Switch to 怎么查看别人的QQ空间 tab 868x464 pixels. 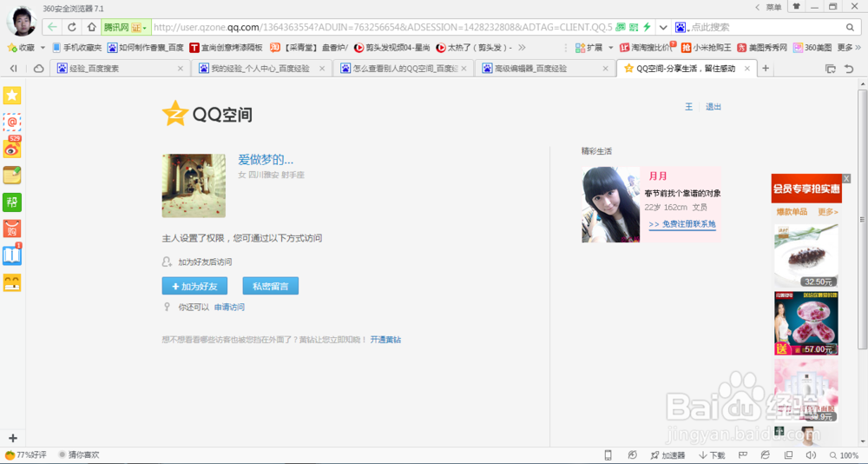click(404, 68)
